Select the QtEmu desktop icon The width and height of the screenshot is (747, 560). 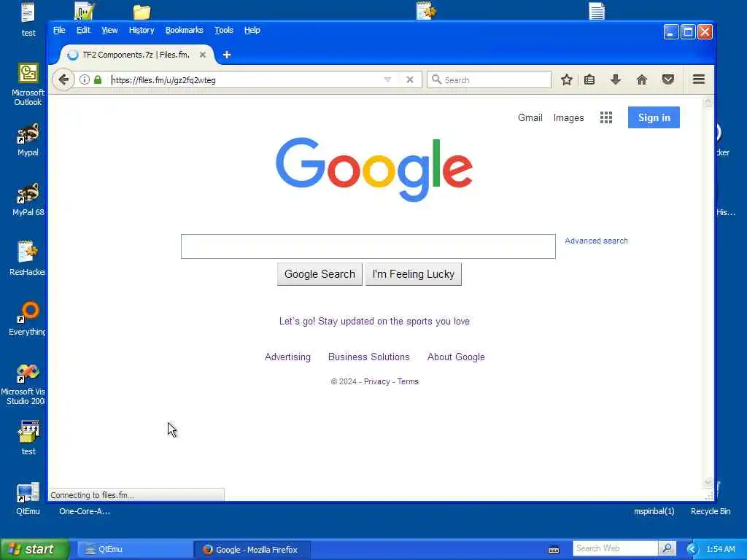pyautogui.click(x=28, y=499)
